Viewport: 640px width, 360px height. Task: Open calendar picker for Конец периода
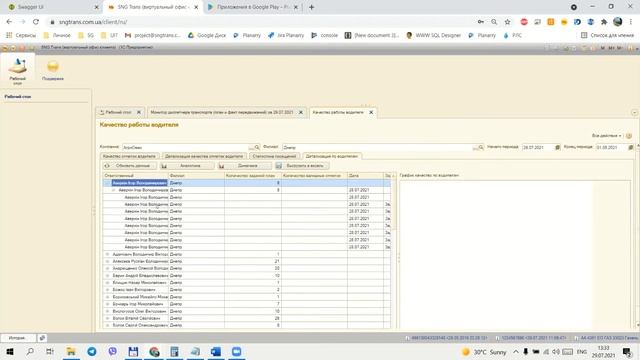(x=631, y=147)
